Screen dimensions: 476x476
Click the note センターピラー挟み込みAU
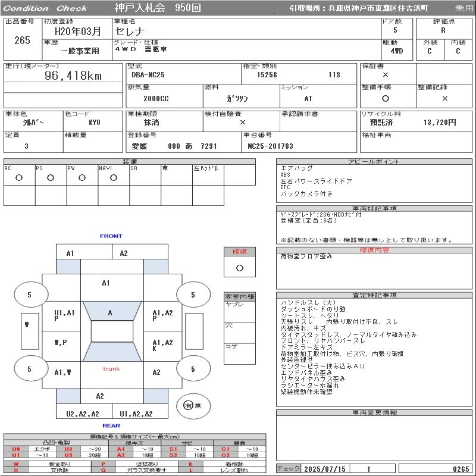(x=322, y=366)
